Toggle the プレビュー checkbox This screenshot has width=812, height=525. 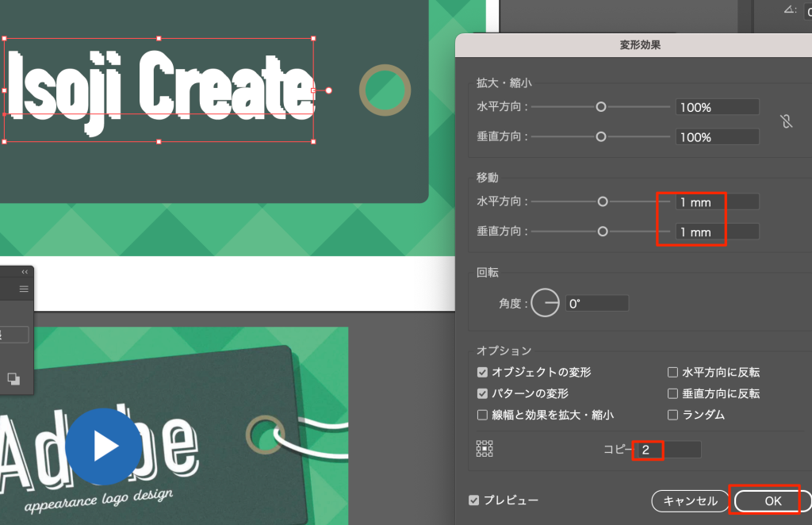(474, 500)
